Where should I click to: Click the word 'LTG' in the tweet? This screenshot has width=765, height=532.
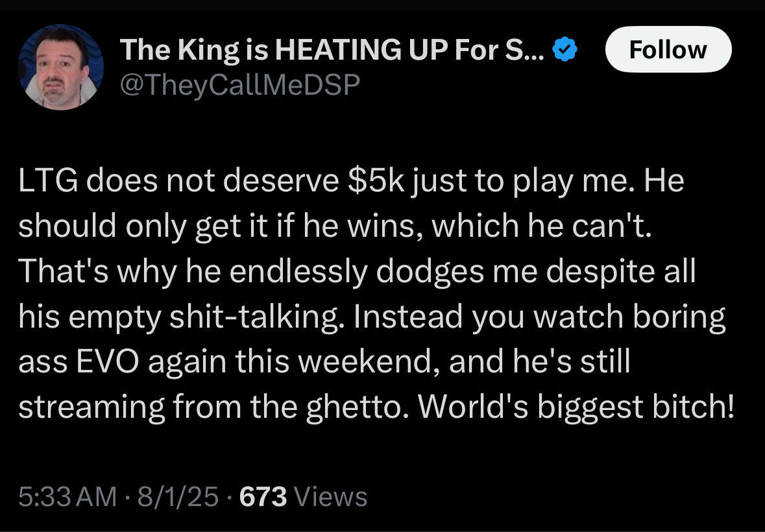point(48,180)
